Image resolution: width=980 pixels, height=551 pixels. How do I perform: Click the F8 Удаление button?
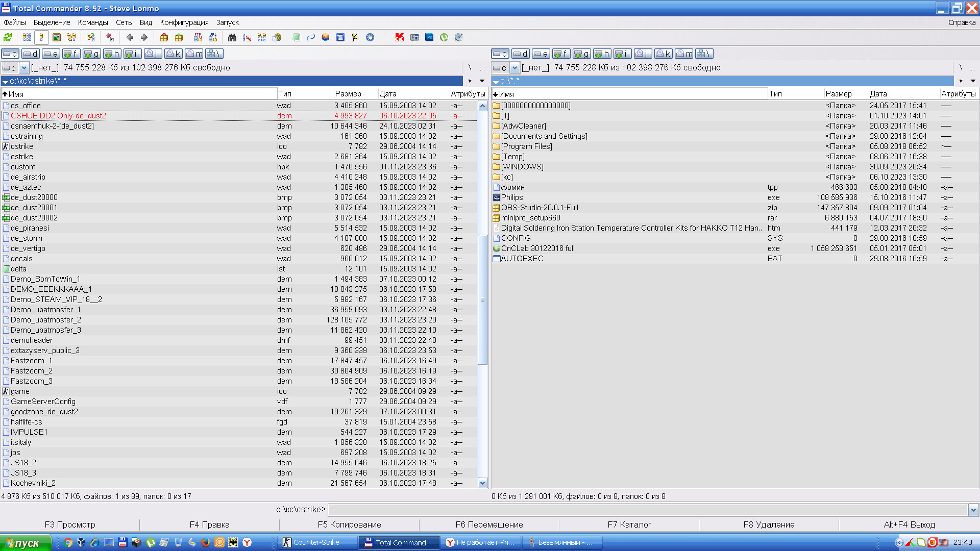pyautogui.click(x=769, y=524)
